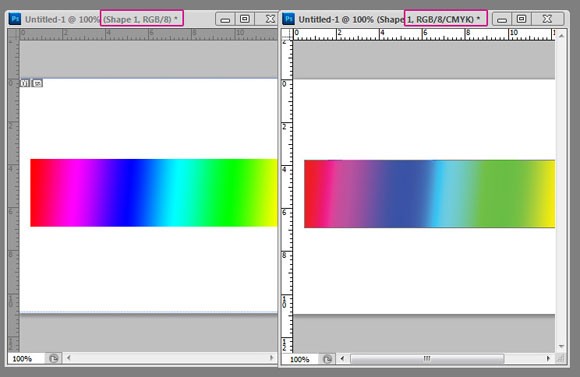Select the slice number badge in the left canvas
580x377 pixels.
click(25, 83)
